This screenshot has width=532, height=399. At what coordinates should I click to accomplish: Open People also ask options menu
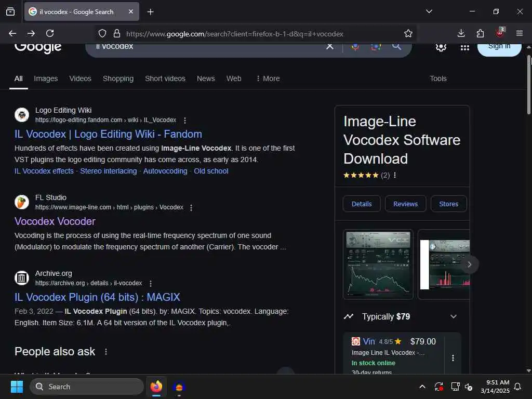pos(106,352)
